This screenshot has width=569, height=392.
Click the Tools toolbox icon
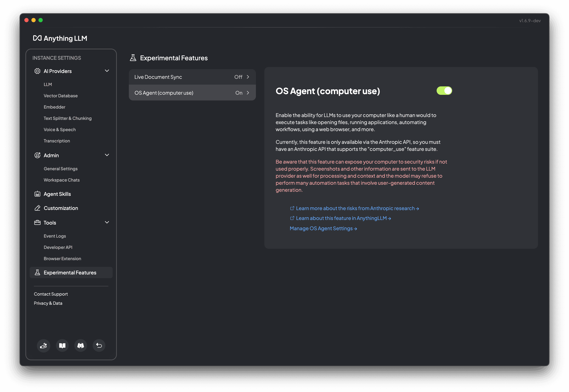37,222
